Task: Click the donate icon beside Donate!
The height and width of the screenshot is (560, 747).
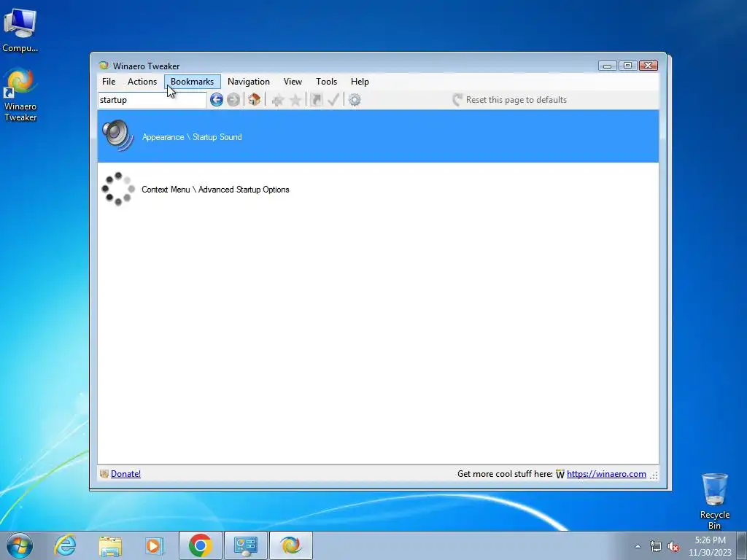Action: click(104, 473)
